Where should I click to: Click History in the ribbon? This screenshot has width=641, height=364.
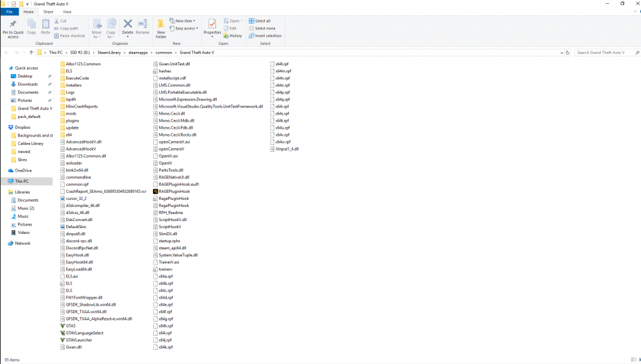tap(233, 36)
